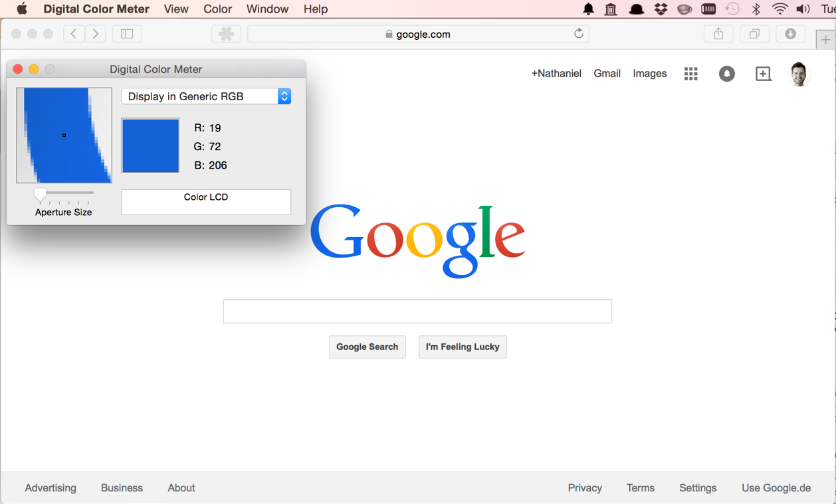
Task: Open Time Machine menu bar icon
Action: pos(732,9)
